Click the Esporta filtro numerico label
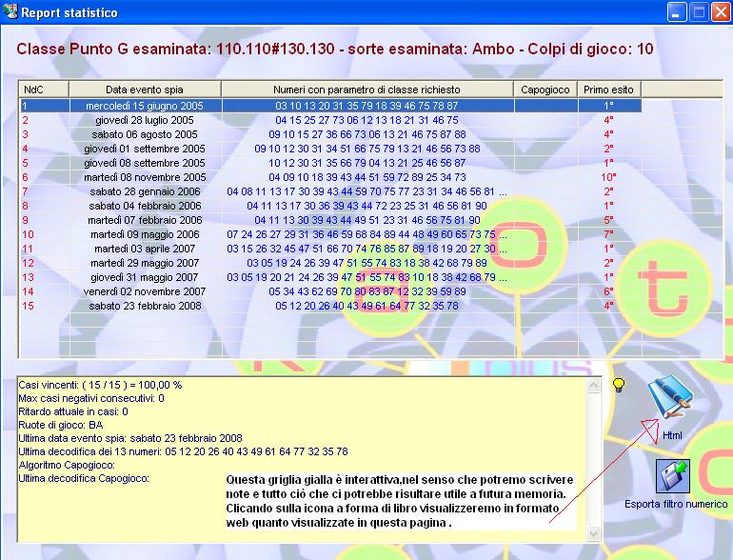The width and height of the screenshot is (733, 560). click(x=676, y=505)
